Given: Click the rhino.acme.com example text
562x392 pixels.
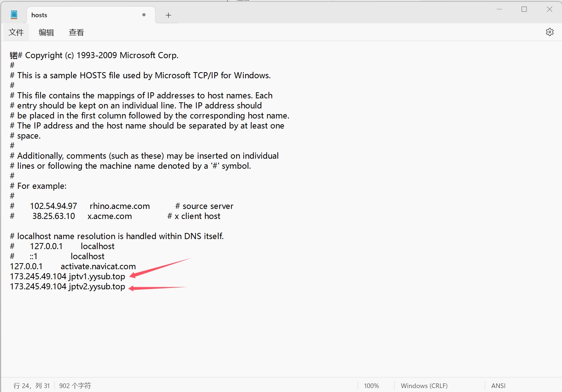Looking at the screenshot, I should (x=120, y=206).
